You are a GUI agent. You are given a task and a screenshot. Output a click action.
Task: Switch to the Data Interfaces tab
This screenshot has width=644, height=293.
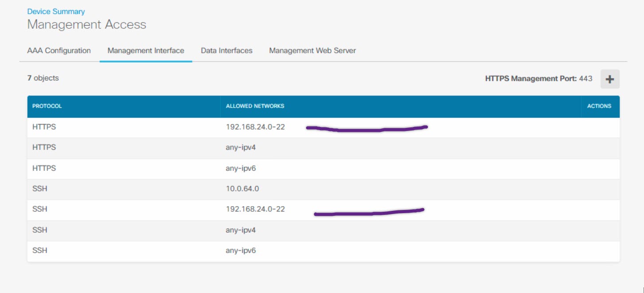[x=226, y=51]
